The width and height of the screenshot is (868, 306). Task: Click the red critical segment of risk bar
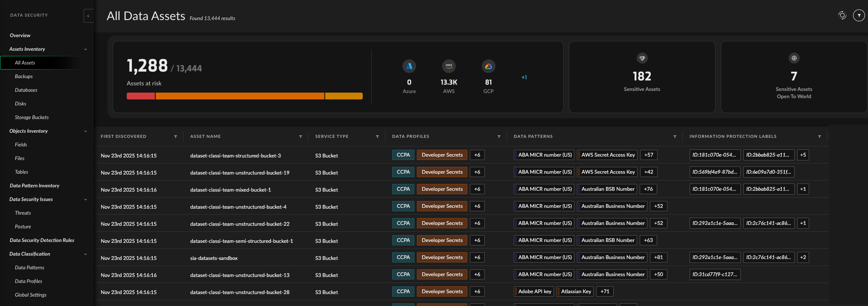pyautogui.click(x=141, y=96)
